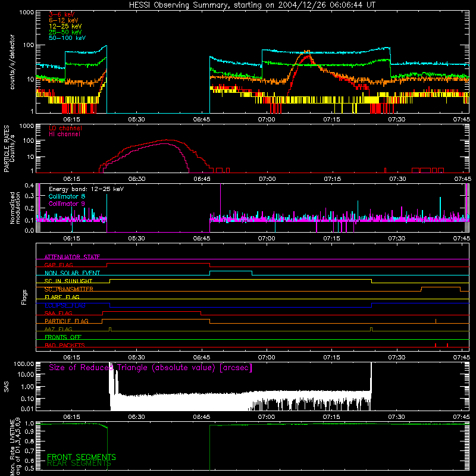Click the 'Energy band: 12-25 keV' caption
This screenshot has width=476, height=476.
tap(86, 189)
